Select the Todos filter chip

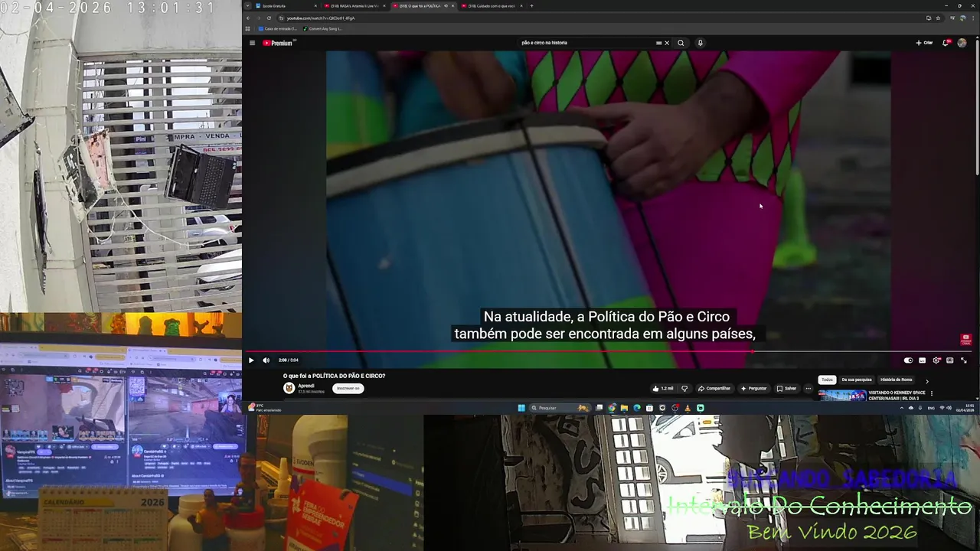(827, 380)
